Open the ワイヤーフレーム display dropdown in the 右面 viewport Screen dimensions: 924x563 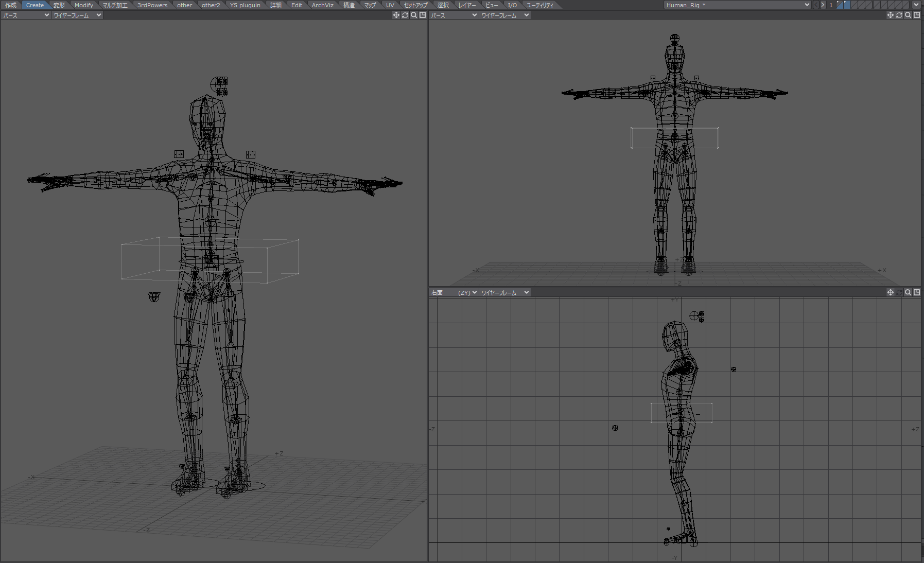[x=505, y=292]
